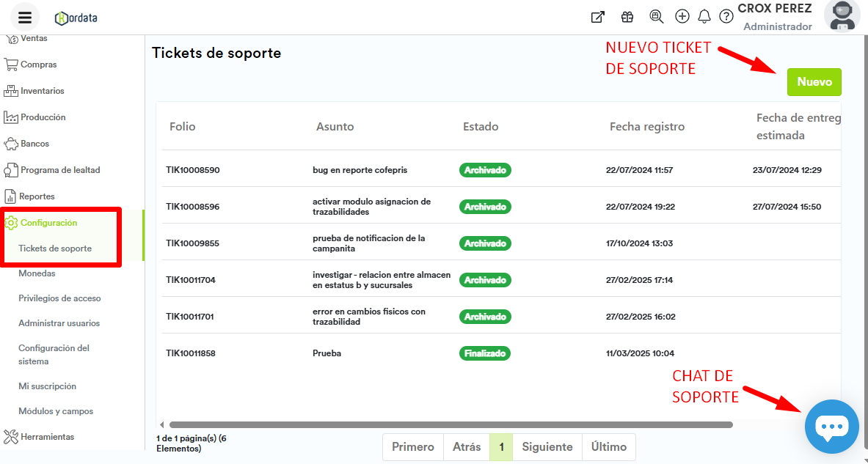Open Privilegios de acceso menu item
This screenshot has height=464, width=868.
pos(59,298)
